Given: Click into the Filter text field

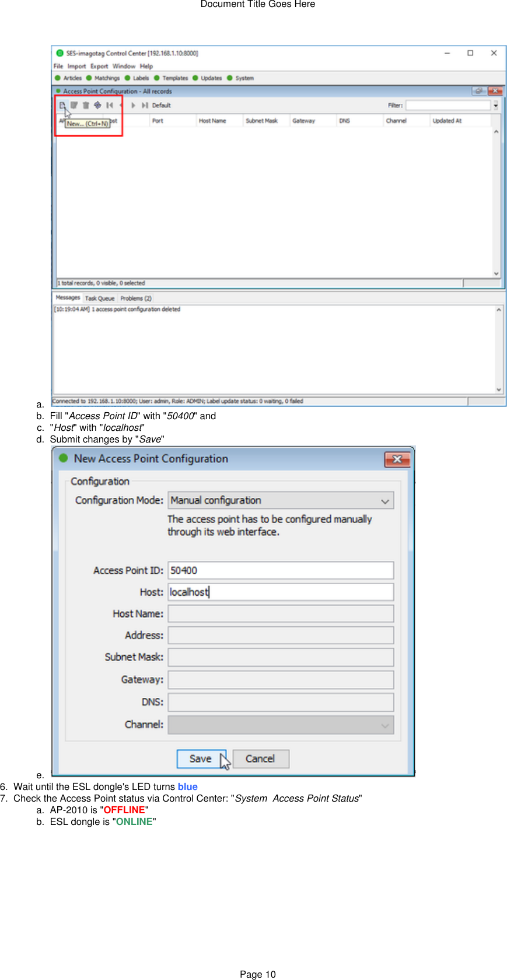Looking at the screenshot, I should coord(448,106).
